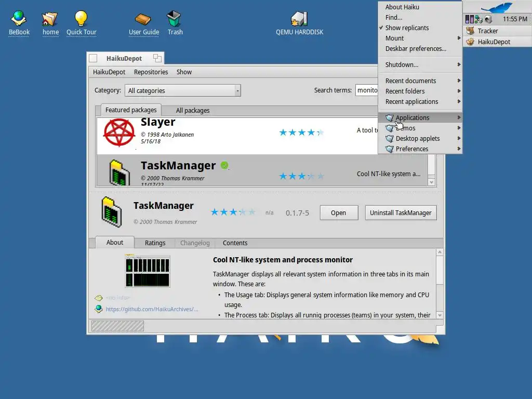Click package list scrollbar down arrow
The image size is (532, 399).
tap(431, 182)
